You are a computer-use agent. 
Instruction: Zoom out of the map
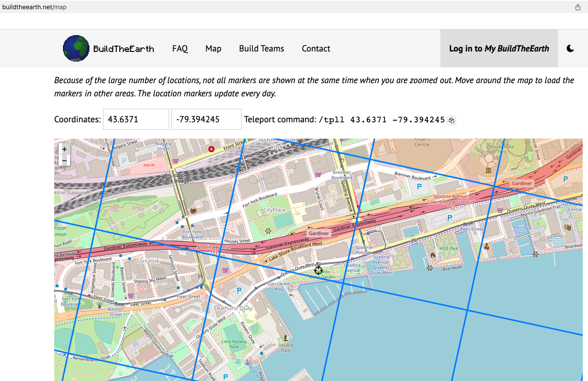pyautogui.click(x=64, y=161)
